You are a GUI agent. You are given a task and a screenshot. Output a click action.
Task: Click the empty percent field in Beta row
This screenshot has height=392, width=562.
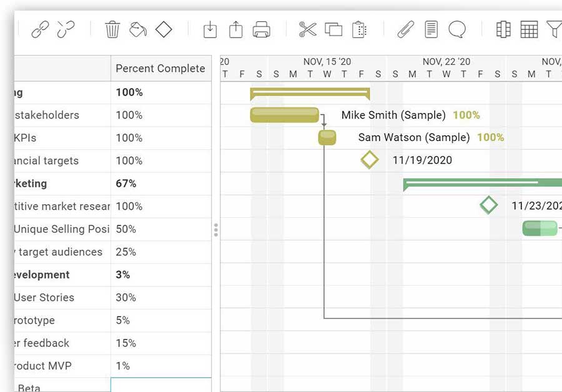point(161,385)
